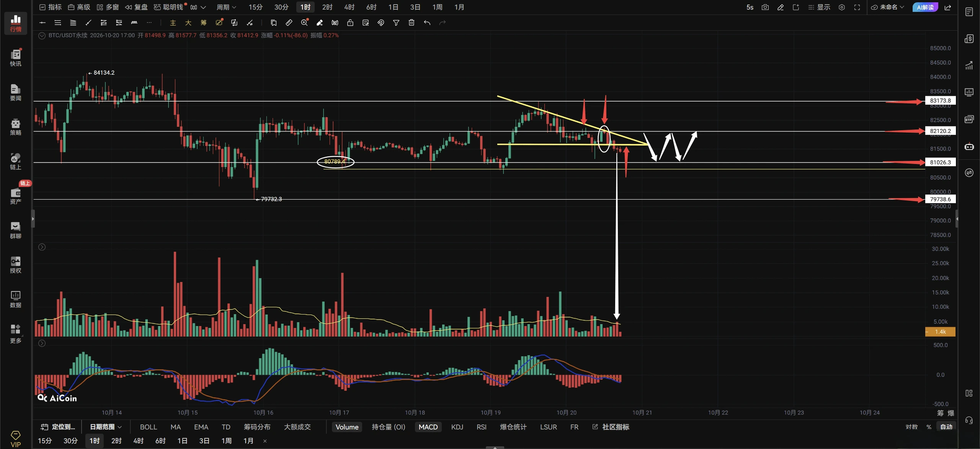Viewport: 980px width, 449px height.
Task: Enter fullscreen chart mode
Action: 857,7
